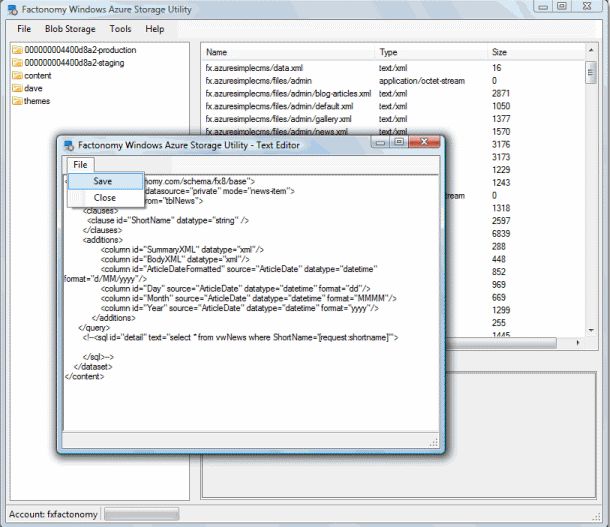Click editor line with column id BodyXML
This screenshot has width=610, height=527.
(175, 259)
